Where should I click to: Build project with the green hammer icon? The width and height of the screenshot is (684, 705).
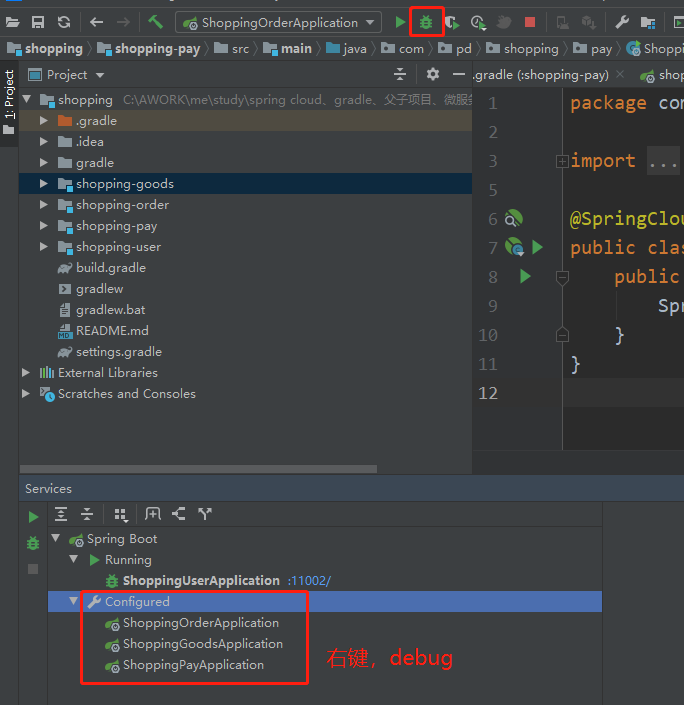(156, 22)
